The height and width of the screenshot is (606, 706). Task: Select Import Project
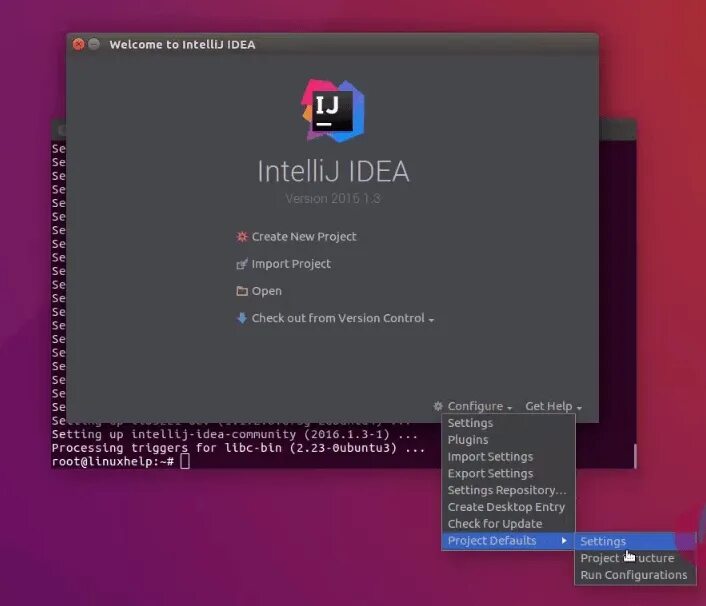[291, 264]
